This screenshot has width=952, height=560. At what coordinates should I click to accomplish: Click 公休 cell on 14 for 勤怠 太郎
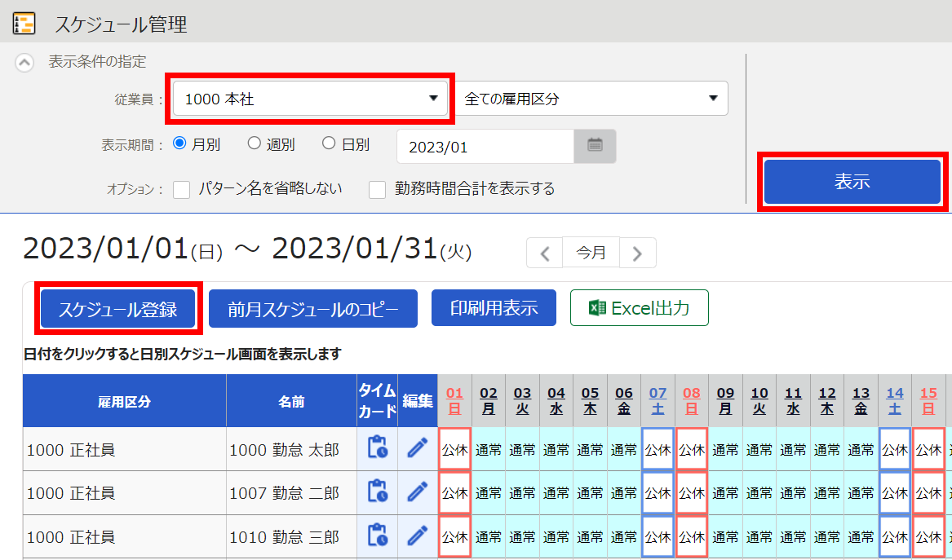coord(895,449)
